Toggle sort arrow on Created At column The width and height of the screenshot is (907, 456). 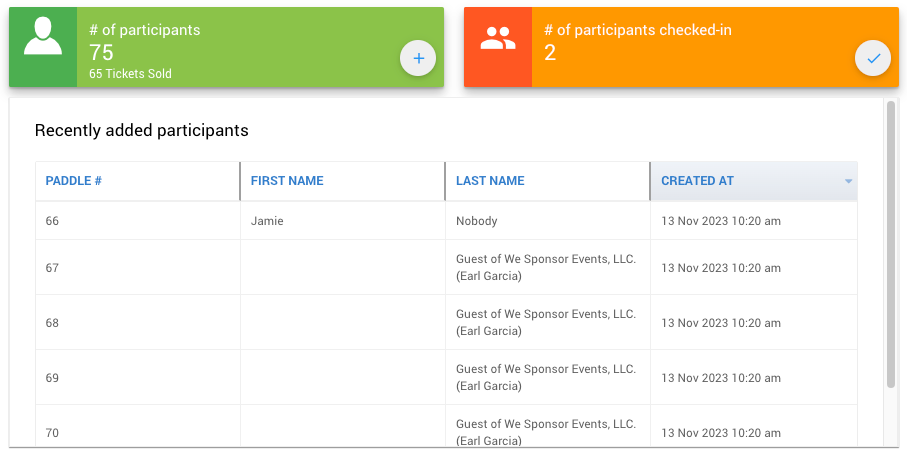(848, 182)
